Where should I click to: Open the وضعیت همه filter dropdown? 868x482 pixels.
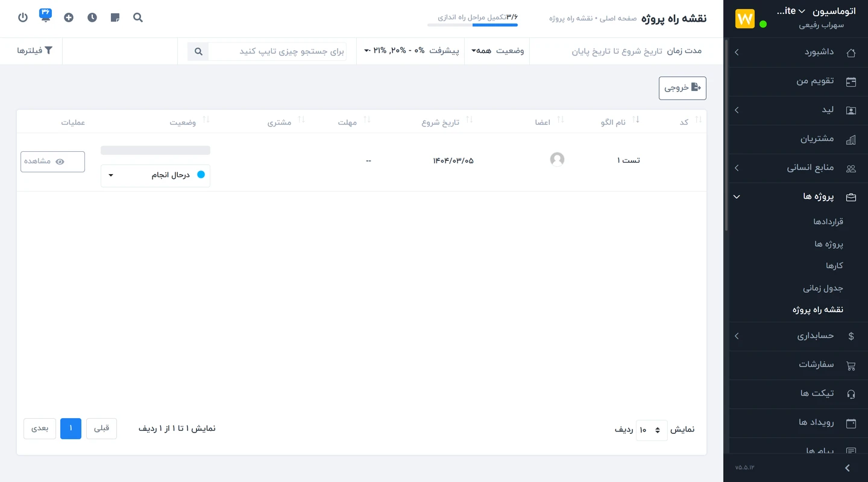coord(497,51)
